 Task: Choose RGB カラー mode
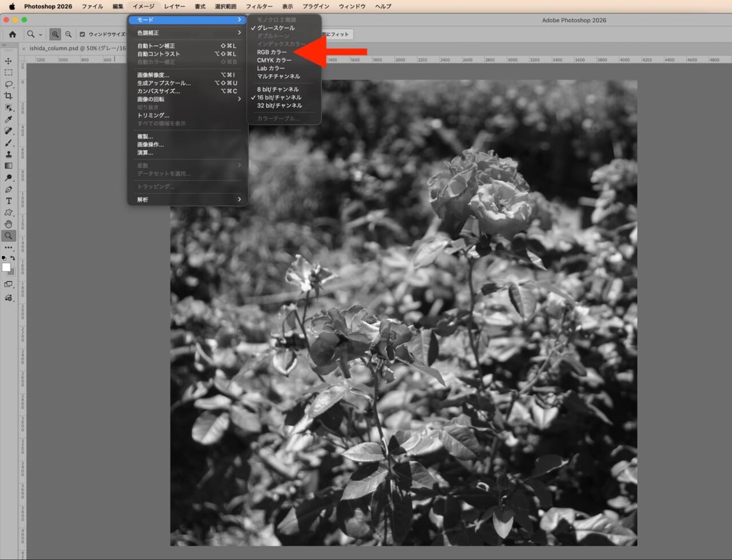[272, 52]
